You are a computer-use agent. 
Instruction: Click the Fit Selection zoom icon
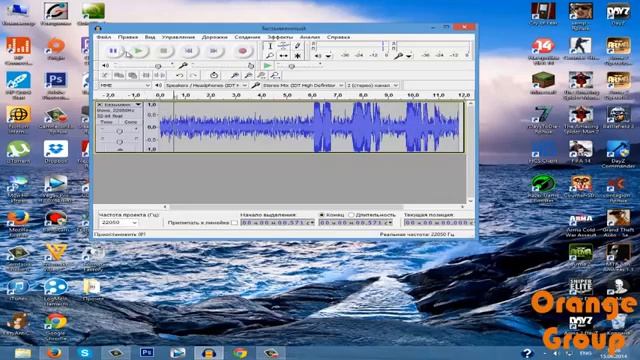[x=262, y=75]
